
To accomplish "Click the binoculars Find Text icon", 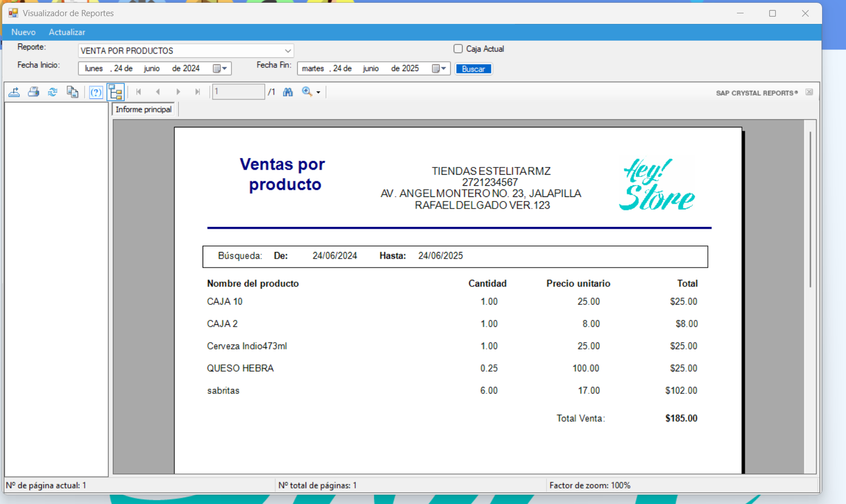I will [x=288, y=92].
